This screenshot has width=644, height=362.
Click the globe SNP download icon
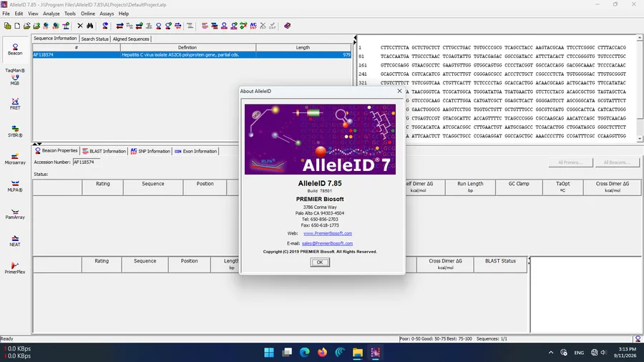click(56, 26)
